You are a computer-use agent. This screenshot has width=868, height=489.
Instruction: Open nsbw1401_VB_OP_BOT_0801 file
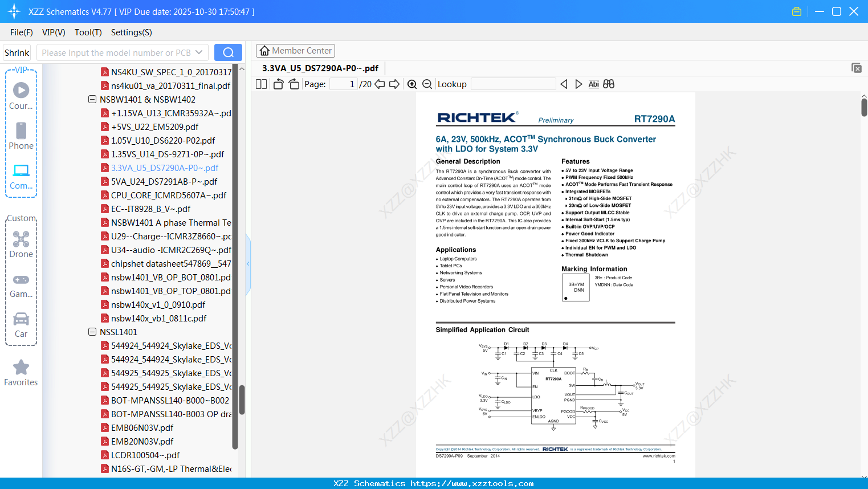point(166,277)
